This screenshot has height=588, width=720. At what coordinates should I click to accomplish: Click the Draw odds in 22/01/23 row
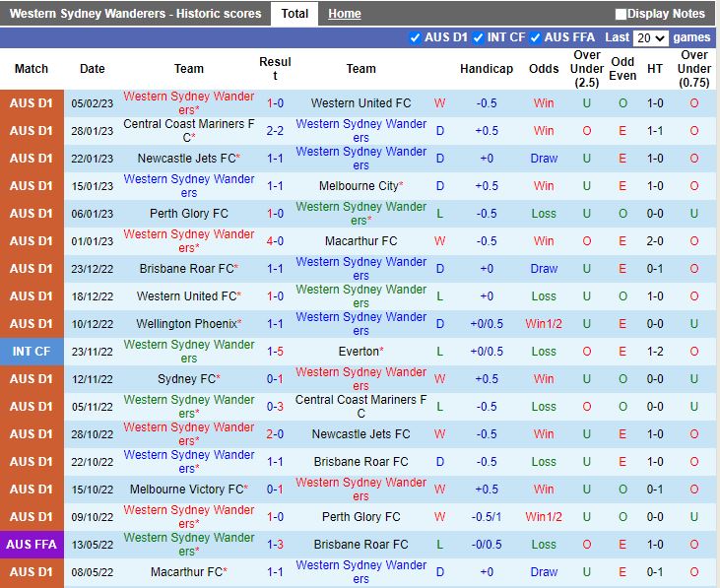tap(544, 159)
